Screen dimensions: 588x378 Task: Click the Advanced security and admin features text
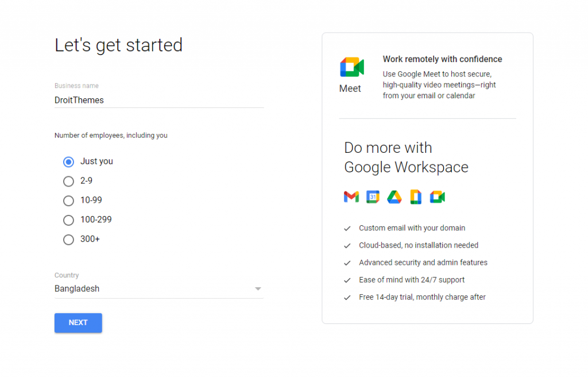pyautogui.click(x=423, y=263)
